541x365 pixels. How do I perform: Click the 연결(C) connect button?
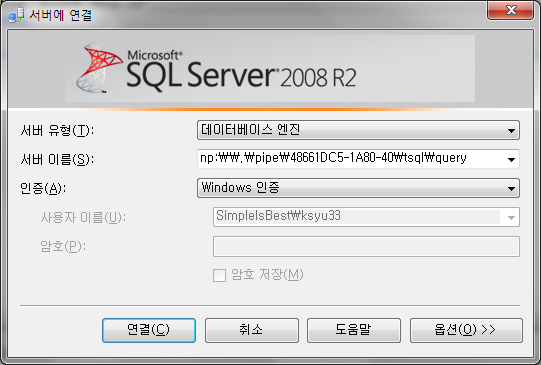149,330
